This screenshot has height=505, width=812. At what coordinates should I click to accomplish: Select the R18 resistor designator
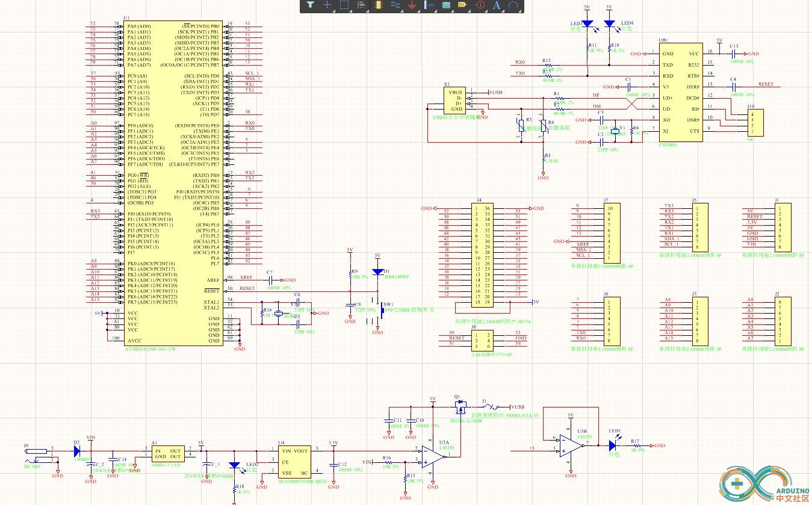tap(240, 486)
